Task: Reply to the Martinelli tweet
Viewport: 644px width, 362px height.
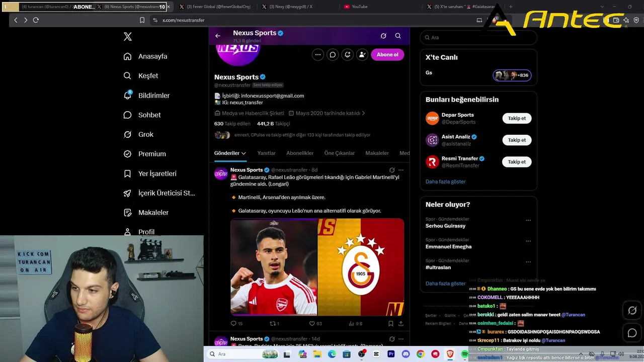Action: [x=236, y=324]
